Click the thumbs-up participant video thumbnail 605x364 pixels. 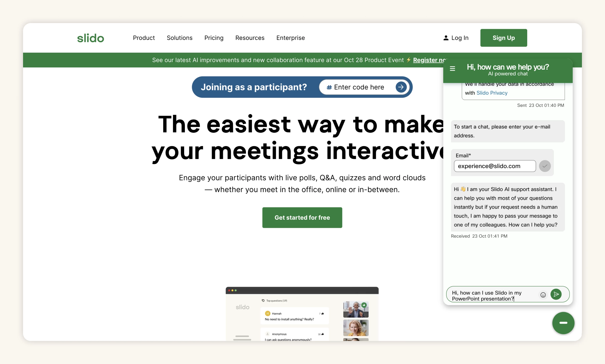click(x=356, y=309)
